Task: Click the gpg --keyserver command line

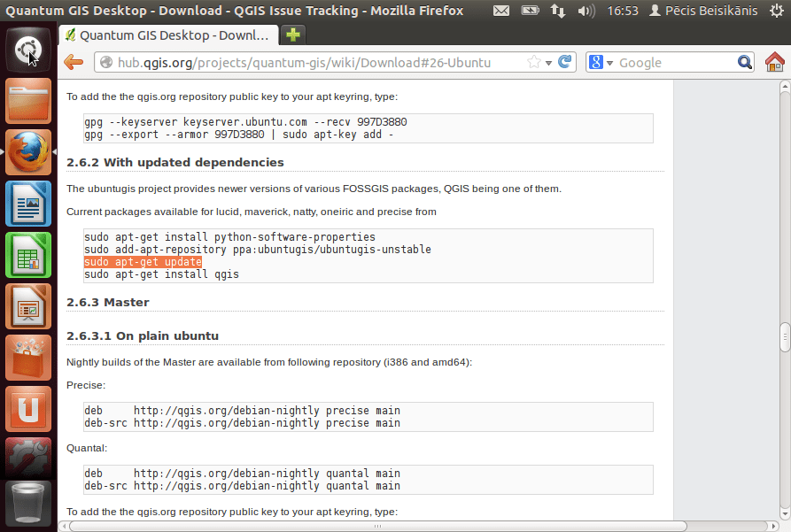Action: click(245, 122)
